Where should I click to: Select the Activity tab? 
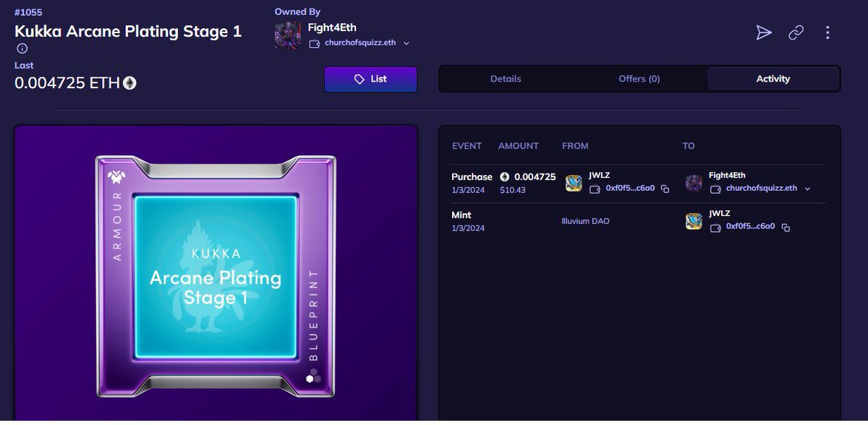[773, 79]
